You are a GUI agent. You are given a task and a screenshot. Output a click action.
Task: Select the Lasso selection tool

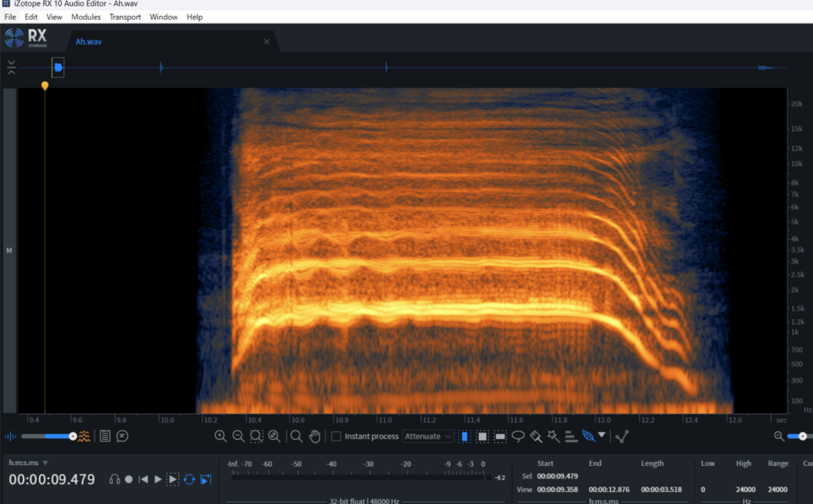(518, 436)
